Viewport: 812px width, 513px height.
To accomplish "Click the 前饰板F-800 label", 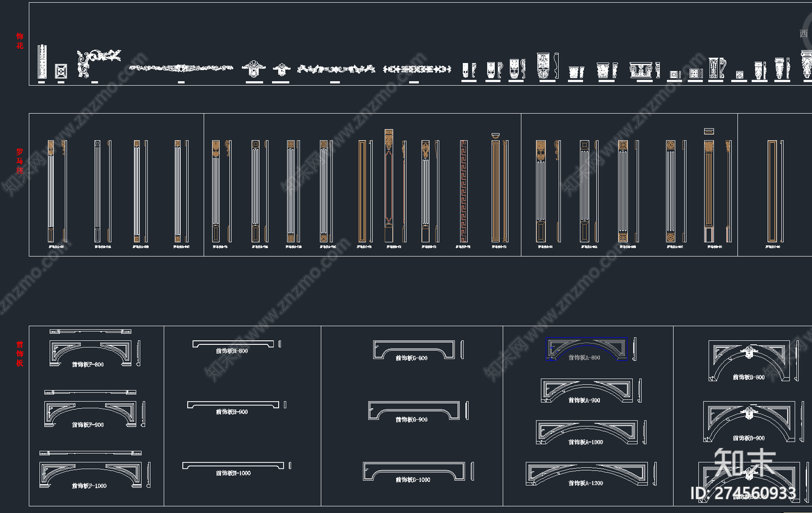I will point(88,365).
